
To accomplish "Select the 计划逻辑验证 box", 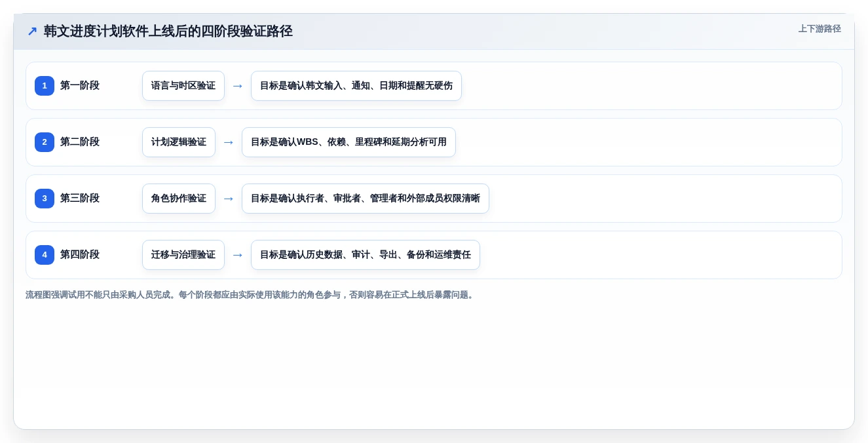I will click(179, 142).
